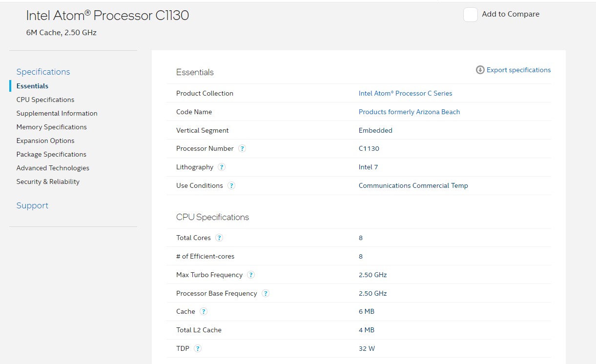Click the Export specifications download icon

pos(480,70)
